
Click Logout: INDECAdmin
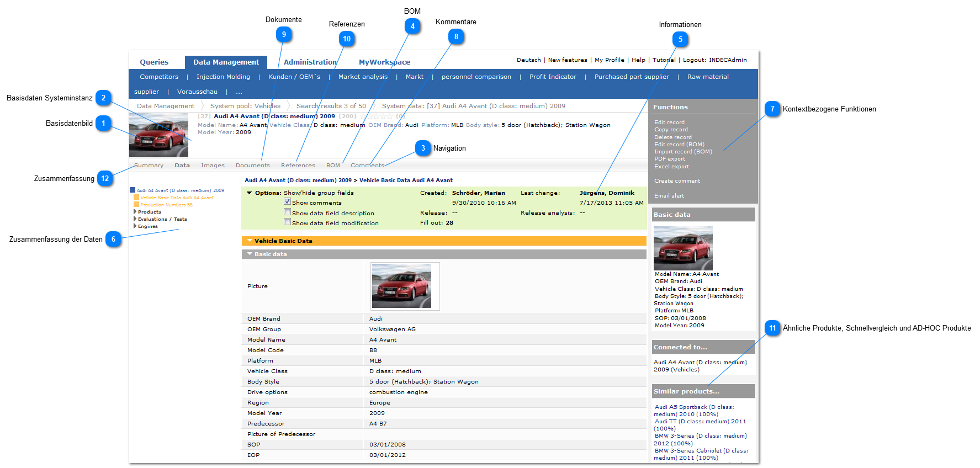click(x=715, y=60)
